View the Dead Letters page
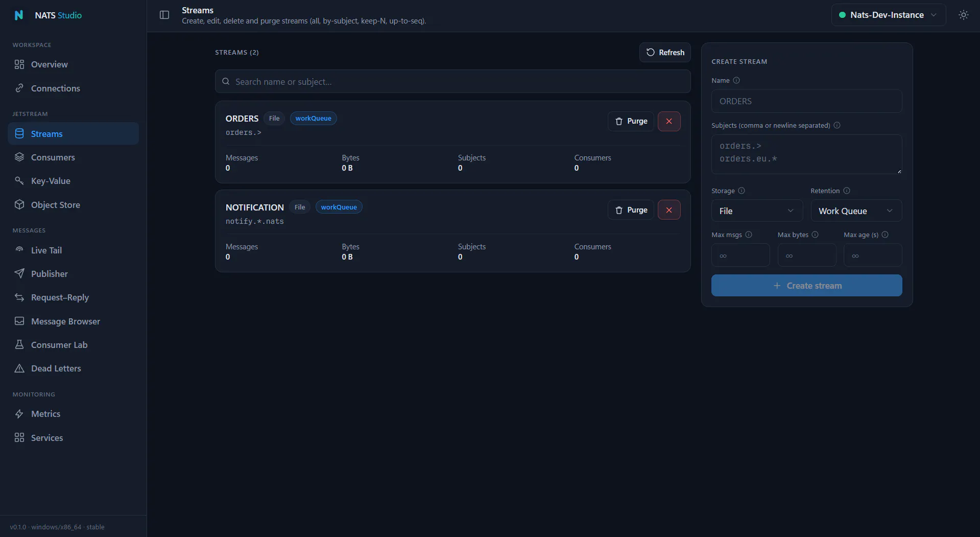Screen dimensions: 980x537 73,368
